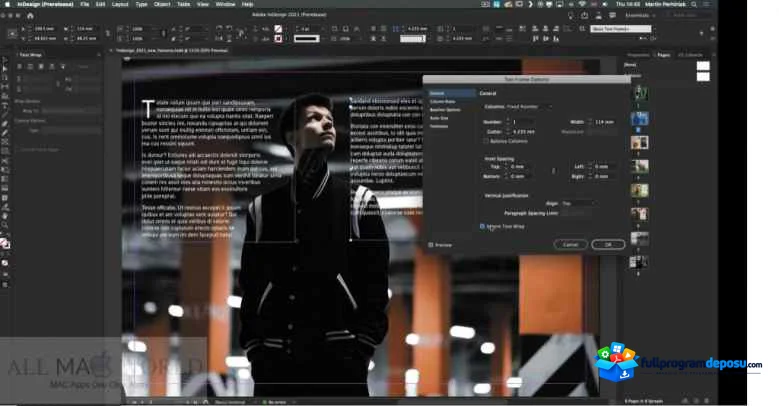Open the Columns Fixed Number dropdown

tap(529, 106)
